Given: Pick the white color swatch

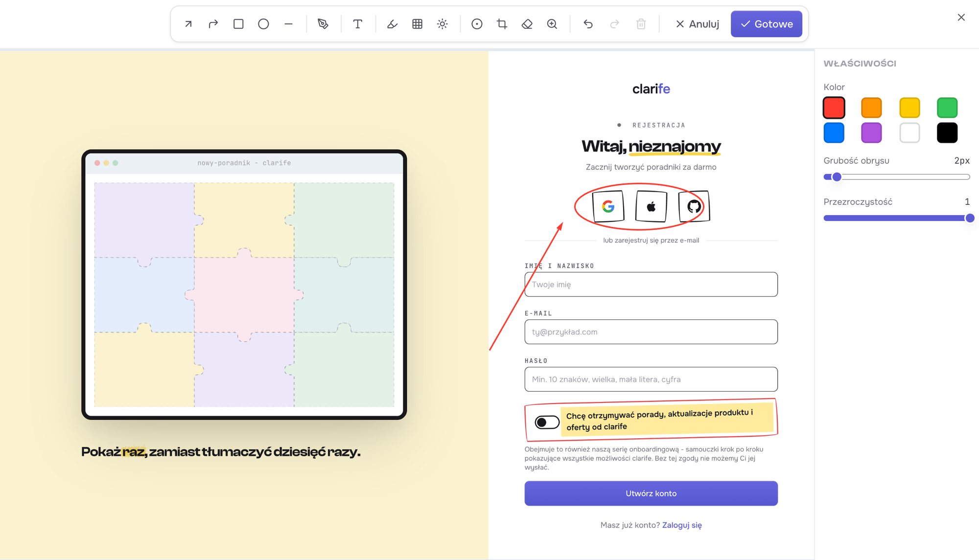Looking at the screenshot, I should coord(909,133).
